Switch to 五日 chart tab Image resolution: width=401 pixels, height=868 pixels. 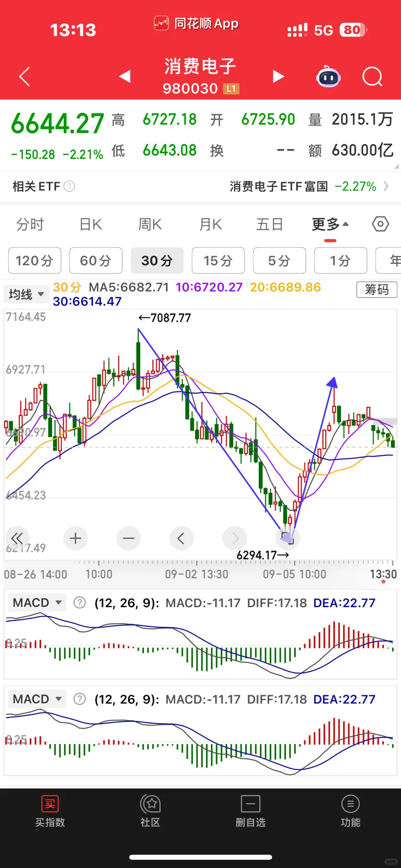point(270,224)
